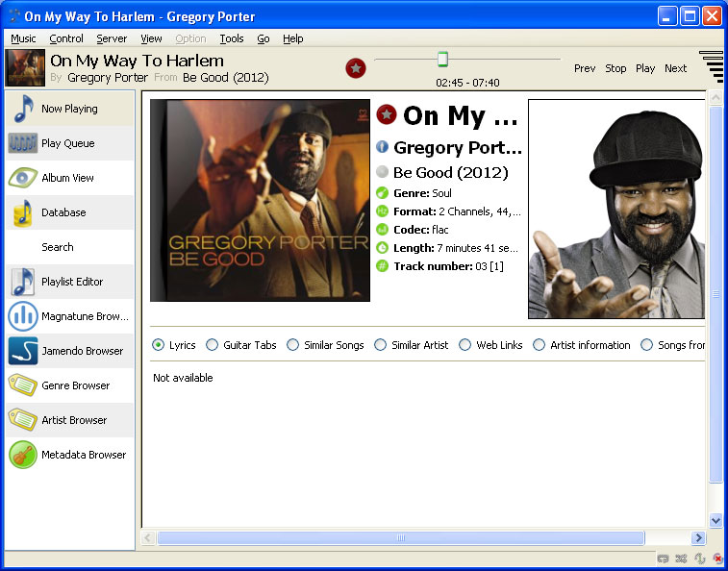Open the Play Queue

69,143
